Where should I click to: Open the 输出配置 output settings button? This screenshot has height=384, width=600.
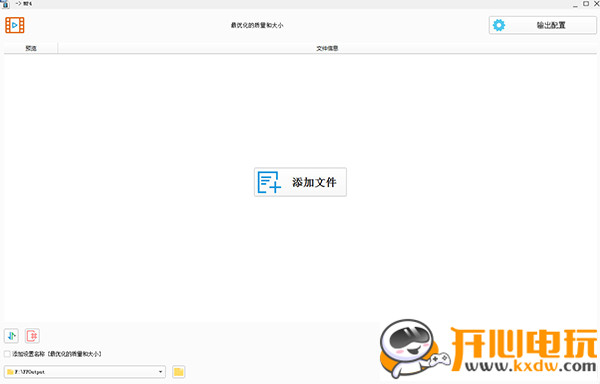coord(543,25)
